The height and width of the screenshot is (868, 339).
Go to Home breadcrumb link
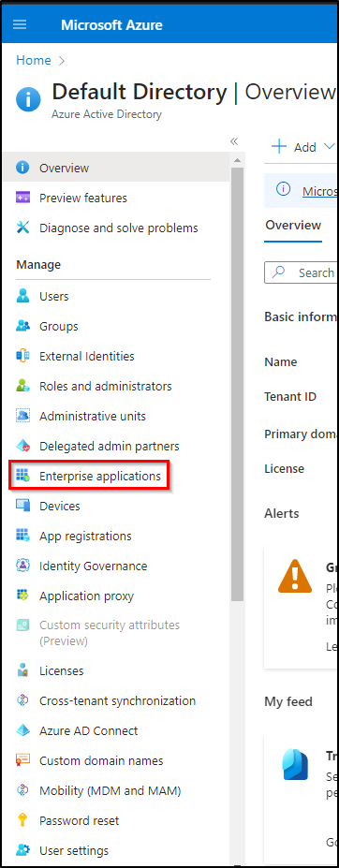[33, 60]
